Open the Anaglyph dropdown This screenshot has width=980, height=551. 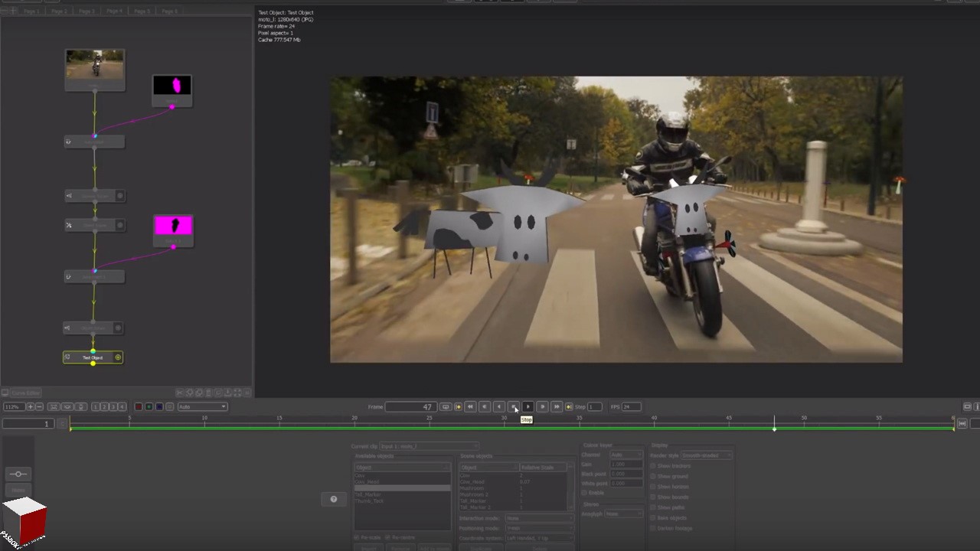623,514
